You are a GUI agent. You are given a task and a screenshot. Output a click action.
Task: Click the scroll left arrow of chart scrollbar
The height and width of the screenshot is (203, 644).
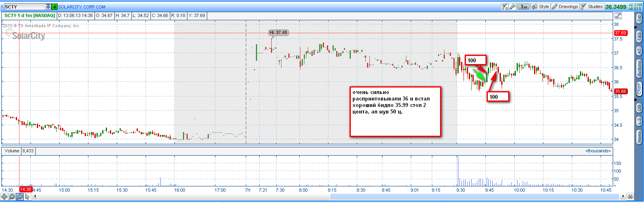(x=34, y=197)
